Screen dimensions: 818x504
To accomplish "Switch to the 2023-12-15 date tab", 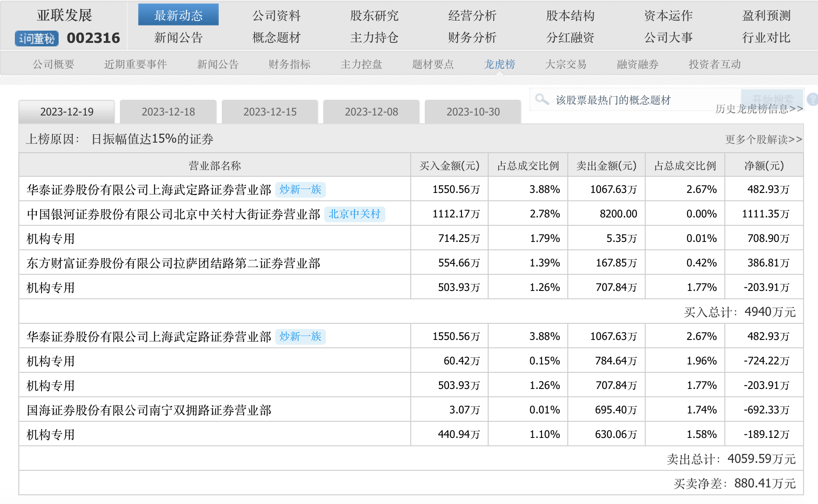I will tap(269, 112).
